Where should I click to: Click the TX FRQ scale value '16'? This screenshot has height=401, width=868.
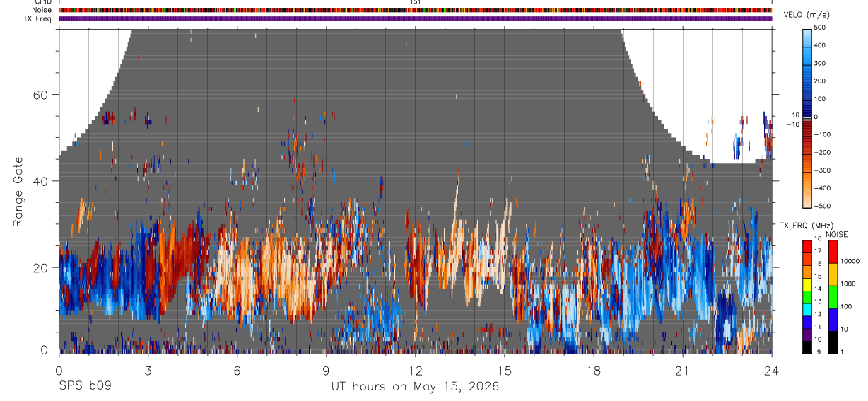pyautogui.click(x=818, y=264)
